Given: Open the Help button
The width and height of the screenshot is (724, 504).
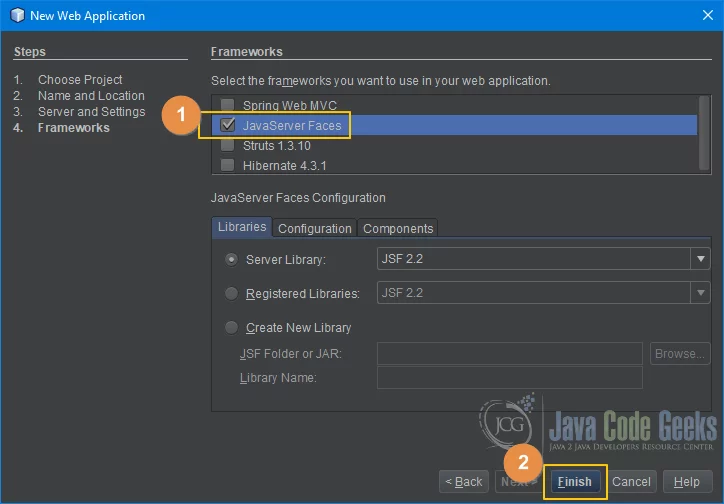Looking at the screenshot, I should pos(687,481).
